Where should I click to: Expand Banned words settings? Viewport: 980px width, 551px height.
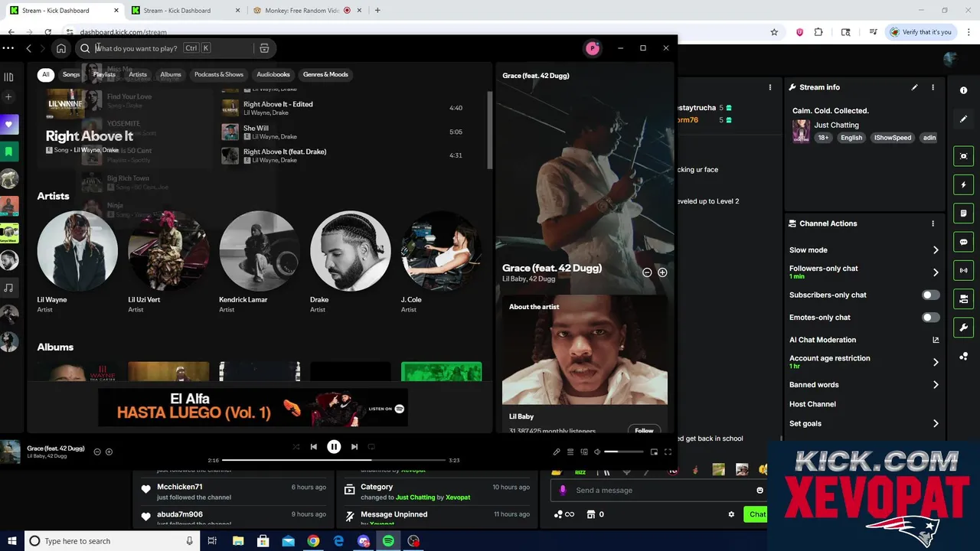[x=936, y=385]
